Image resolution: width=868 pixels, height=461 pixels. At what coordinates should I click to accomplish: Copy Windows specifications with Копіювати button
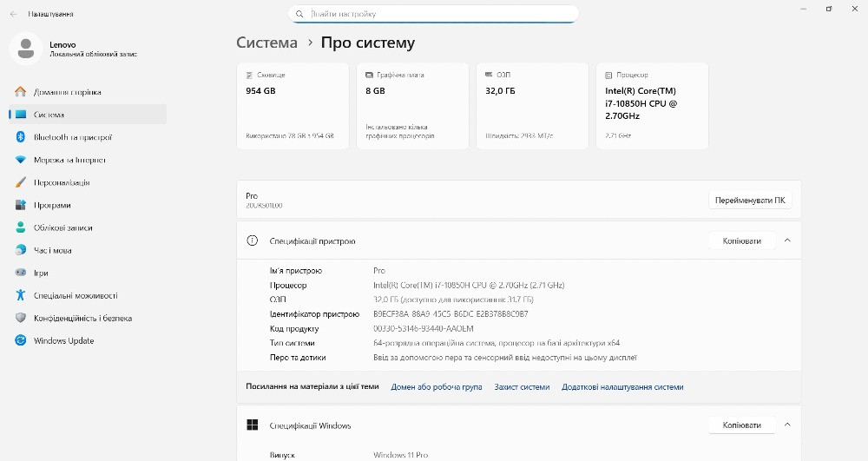coord(742,425)
